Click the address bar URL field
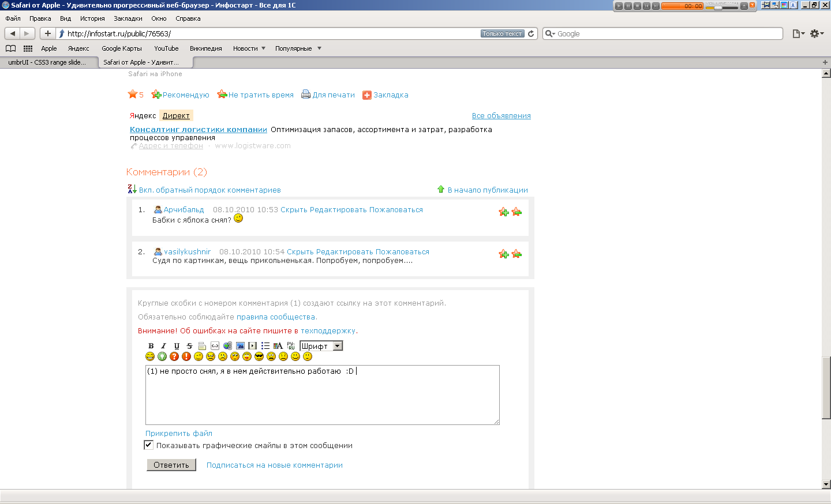Image resolution: width=831 pixels, height=504 pixels. [272, 33]
